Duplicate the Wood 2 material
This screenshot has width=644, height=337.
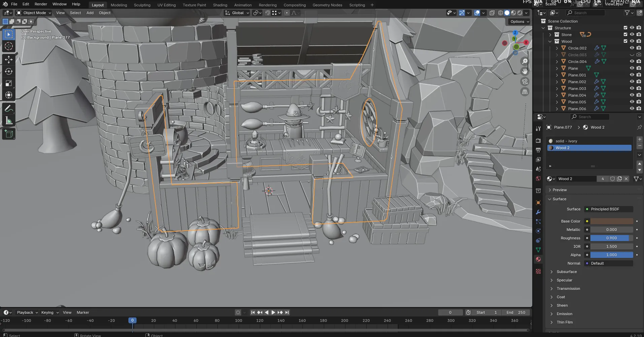point(619,179)
